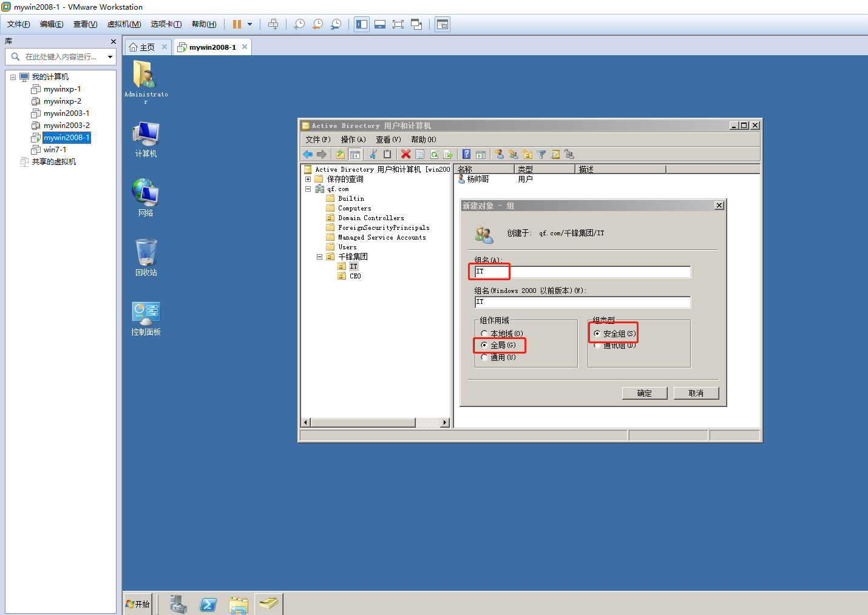Toggle the VMware library sidebar icon

click(x=362, y=24)
